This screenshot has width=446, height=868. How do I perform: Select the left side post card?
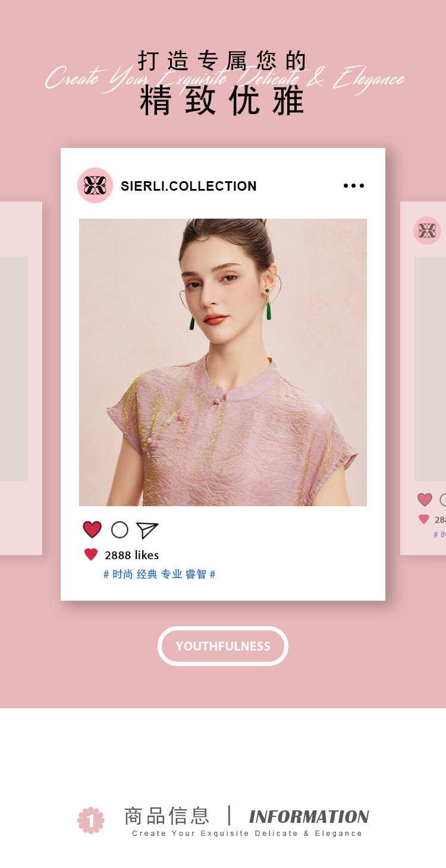tap(21, 378)
